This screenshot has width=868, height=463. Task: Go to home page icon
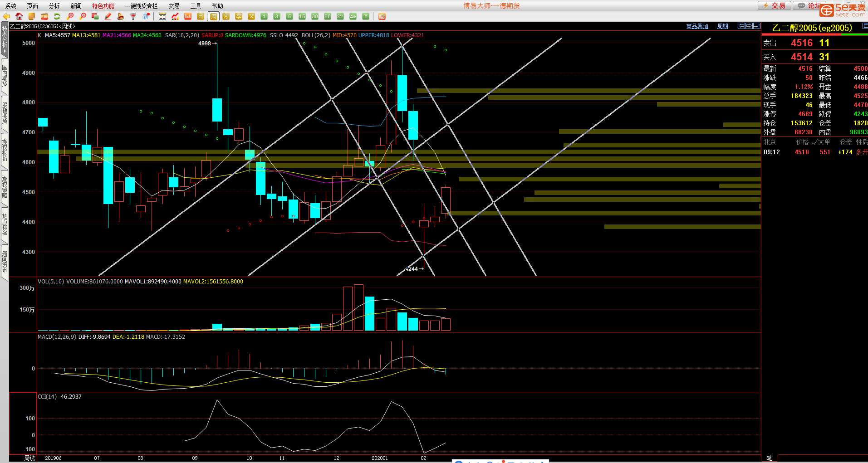click(x=19, y=16)
